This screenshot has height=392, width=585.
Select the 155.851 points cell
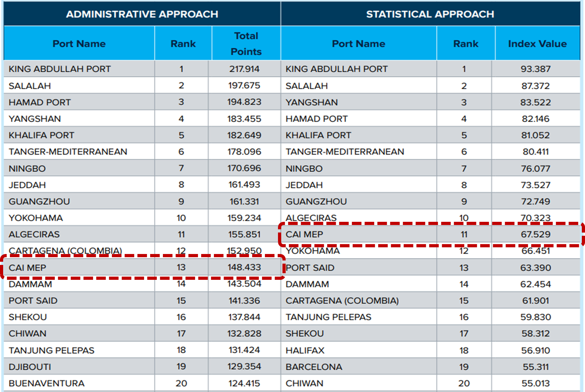pos(244,234)
